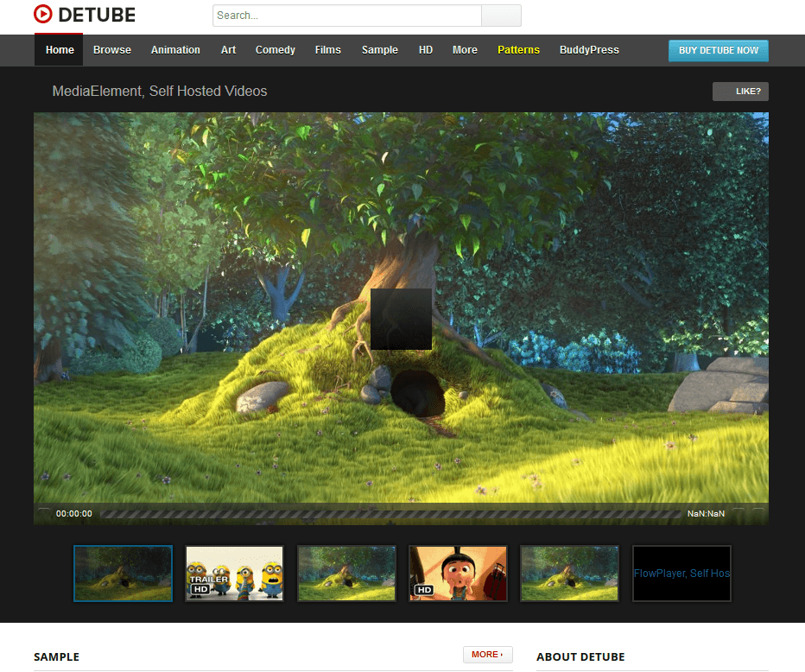Click the Buy DeTube Now button

719,50
